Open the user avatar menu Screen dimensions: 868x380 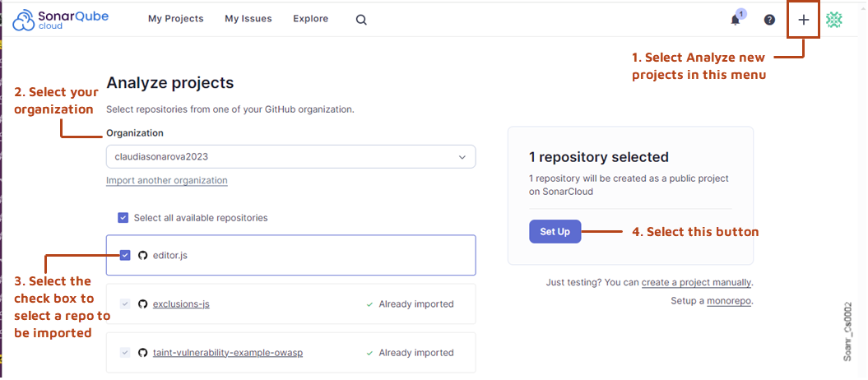click(834, 20)
